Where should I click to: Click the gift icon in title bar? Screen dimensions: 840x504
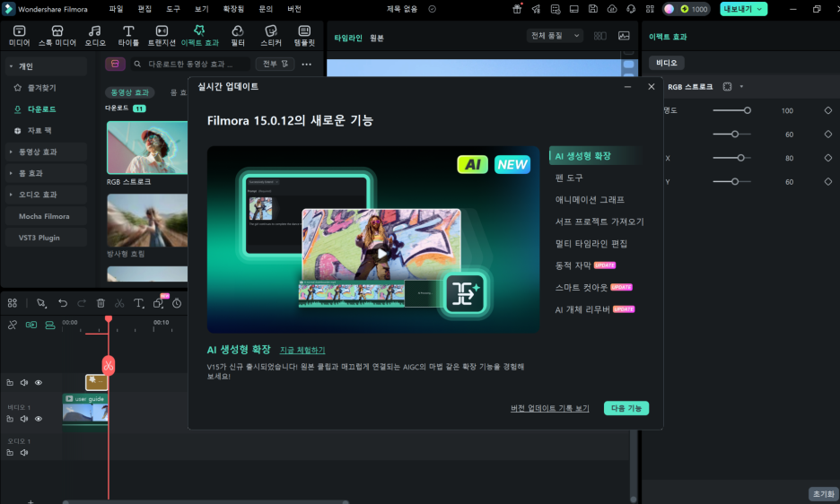coord(517,9)
